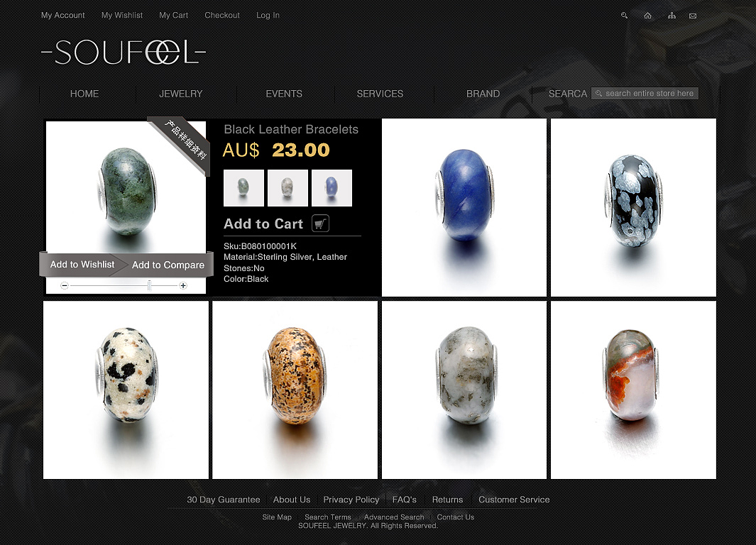Click the zoom in plus icon
Viewport: 756px width, 545px height.
pos(183,286)
